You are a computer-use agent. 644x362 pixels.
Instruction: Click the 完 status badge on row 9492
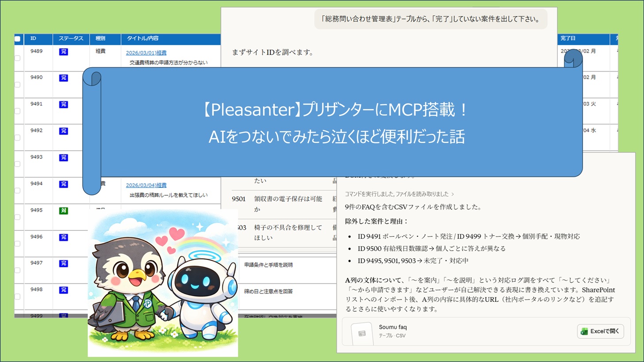pyautogui.click(x=63, y=131)
